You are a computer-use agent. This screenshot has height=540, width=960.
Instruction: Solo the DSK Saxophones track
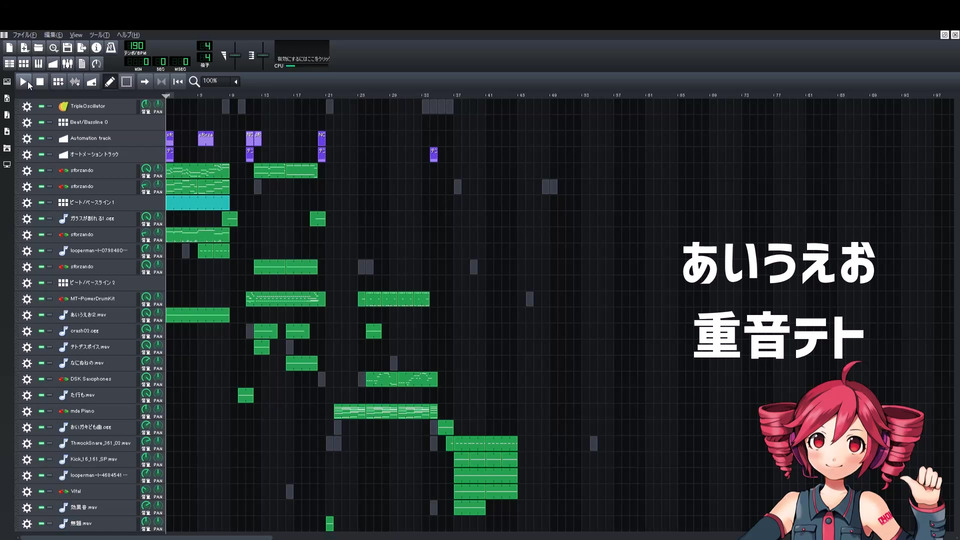(50, 379)
